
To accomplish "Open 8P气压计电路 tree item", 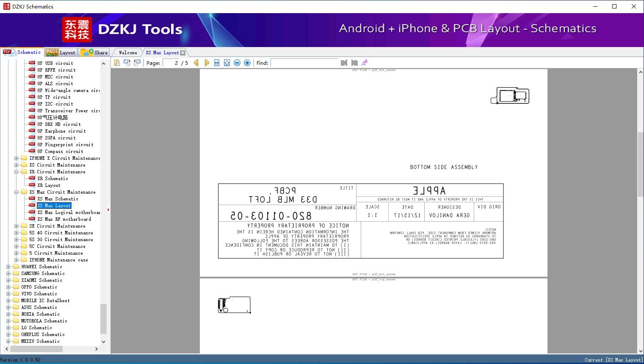I will pos(53,117).
